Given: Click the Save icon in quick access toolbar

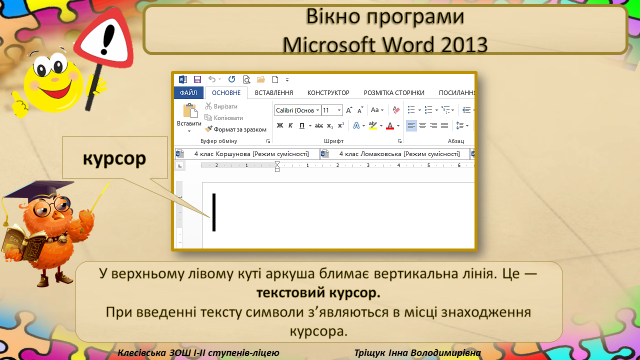Looking at the screenshot, I should [x=197, y=80].
